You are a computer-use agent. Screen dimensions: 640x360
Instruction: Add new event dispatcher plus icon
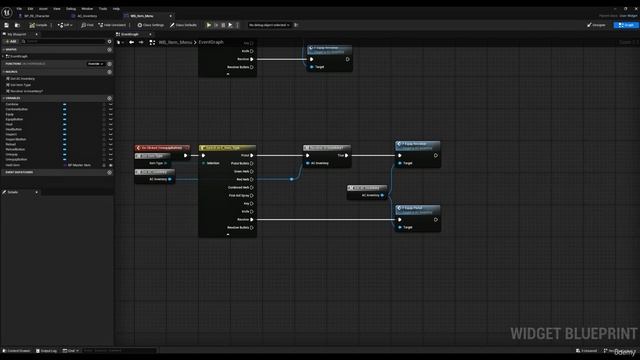[x=109, y=173]
